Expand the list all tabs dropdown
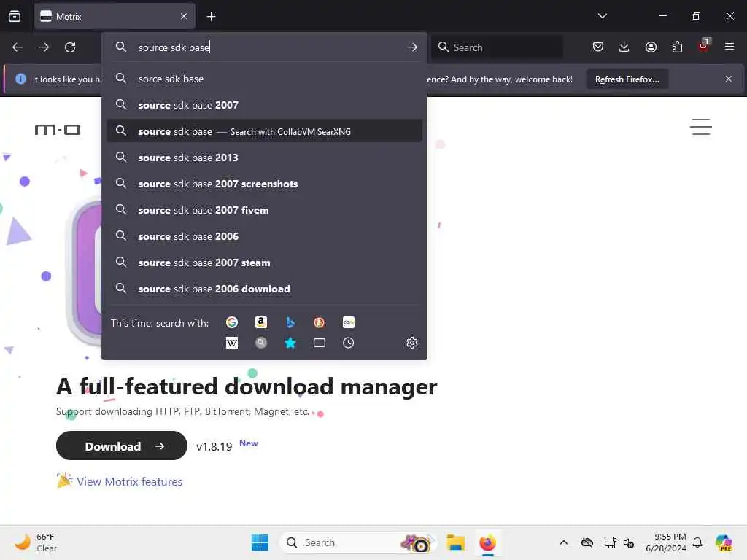This screenshot has height=560, width=747. pos(602,16)
